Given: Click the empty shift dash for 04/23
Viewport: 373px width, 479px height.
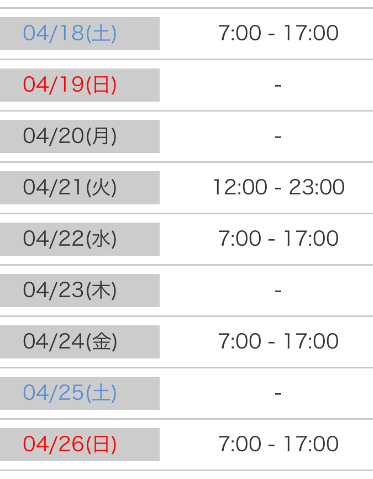Looking at the screenshot, I should pos(278,291).
